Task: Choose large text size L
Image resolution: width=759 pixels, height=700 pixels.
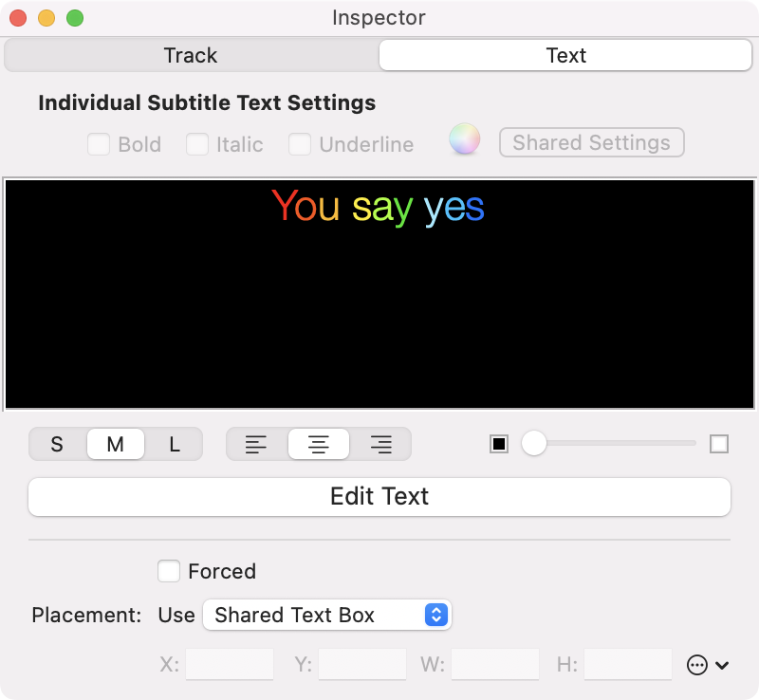Action: 175,444
